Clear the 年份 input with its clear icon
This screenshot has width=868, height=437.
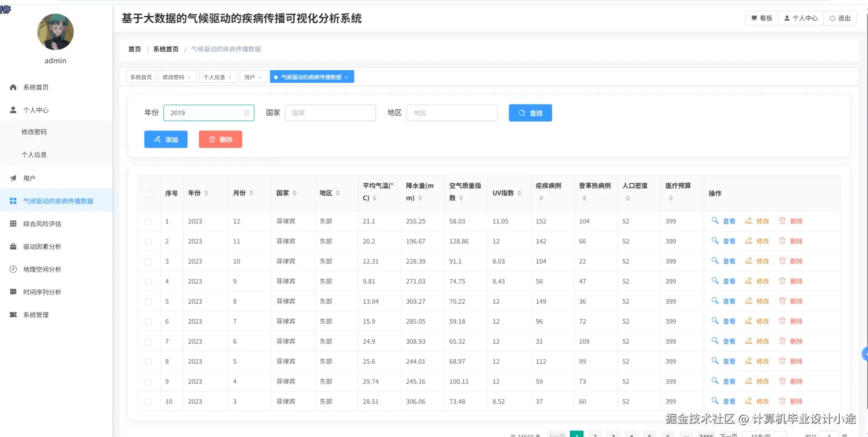(x=246, y=112)
